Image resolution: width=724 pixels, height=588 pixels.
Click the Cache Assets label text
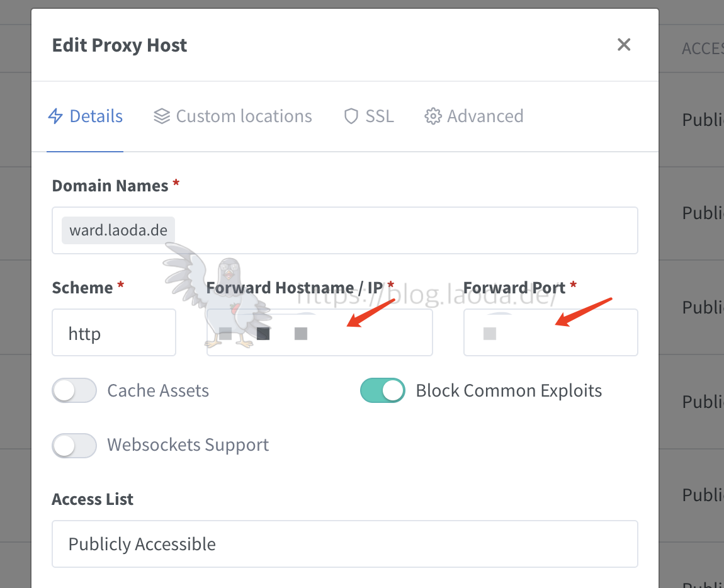(158, 390)
